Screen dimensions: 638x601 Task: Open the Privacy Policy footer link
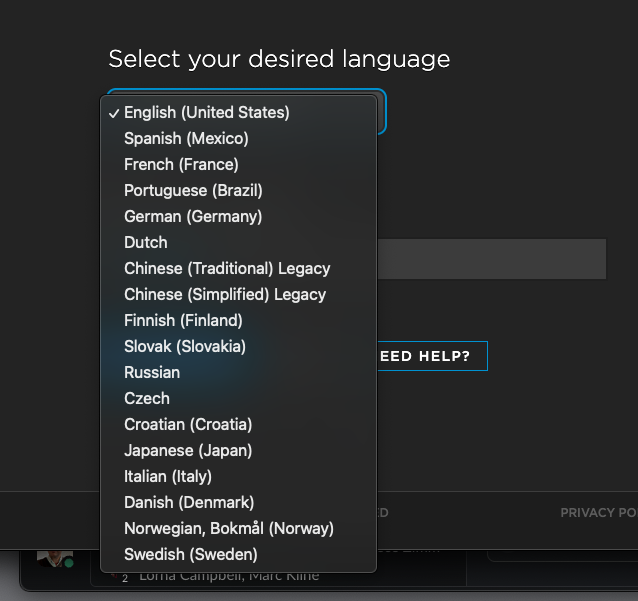598,513
